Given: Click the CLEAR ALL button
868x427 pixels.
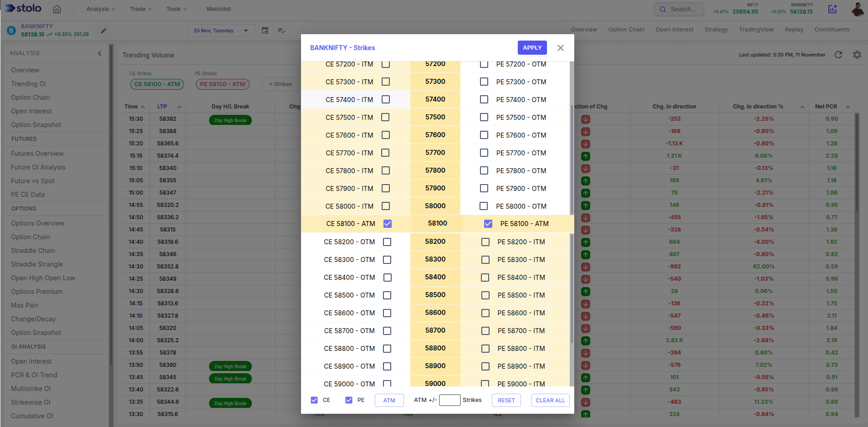Looking at the screenshot, I should [x=550, y=400].
